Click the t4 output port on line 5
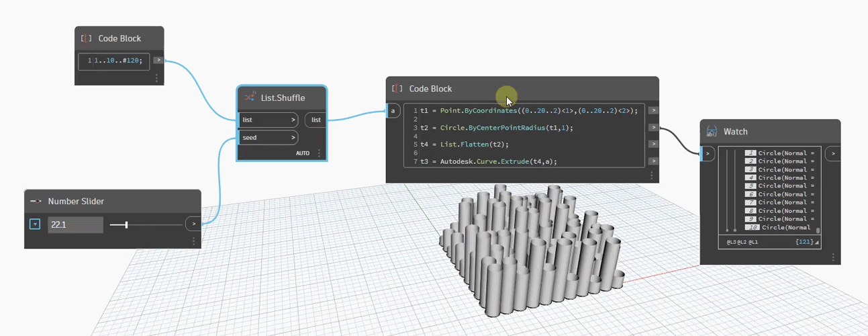Image resolution: width=868 pixels, height=336 pixels. click(x=653, y=144)
